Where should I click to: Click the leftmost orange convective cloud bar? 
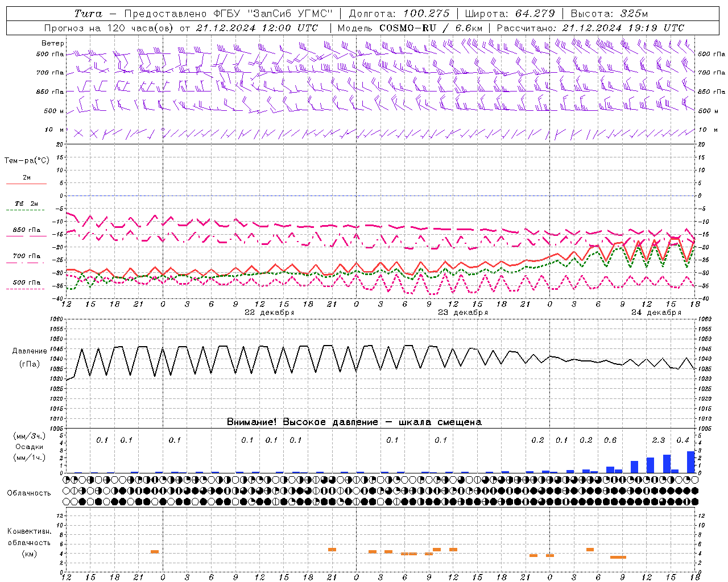click(155, 551)
